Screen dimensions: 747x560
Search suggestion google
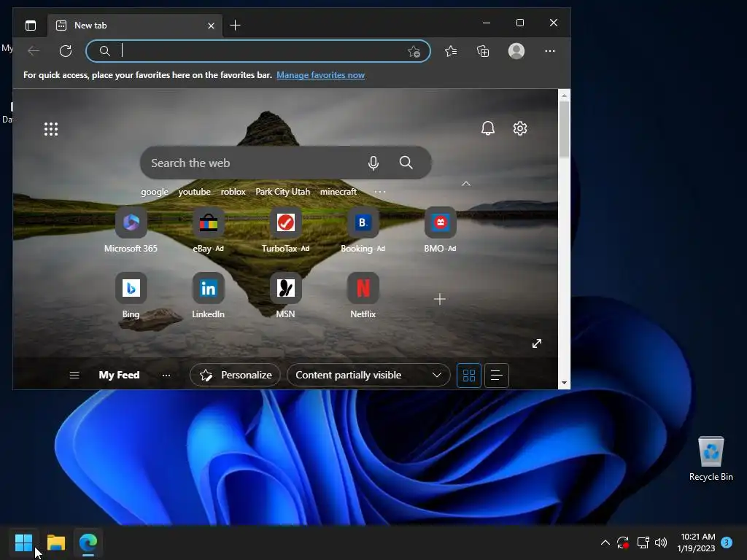[155, 192]
